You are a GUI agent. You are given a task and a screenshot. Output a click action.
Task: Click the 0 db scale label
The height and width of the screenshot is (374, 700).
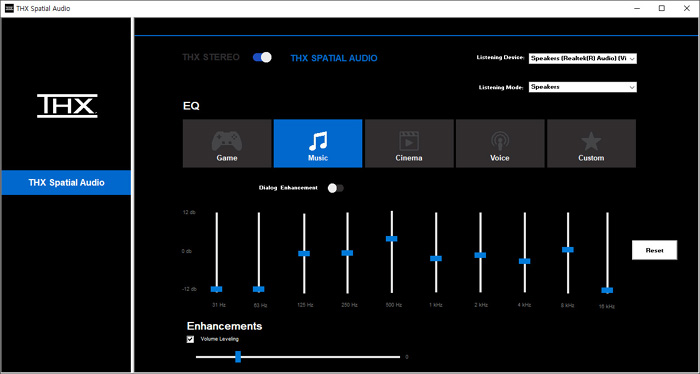point(187,251)
